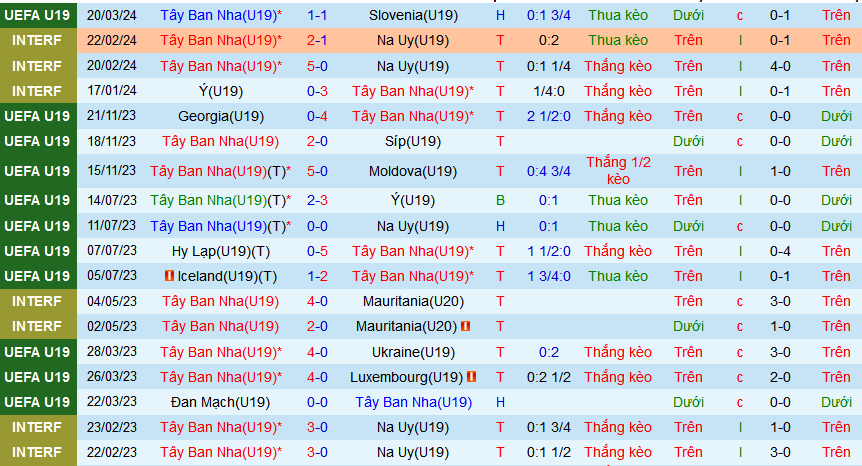Click the red card icon beside Luxembourg(U19)
Viewport: 862px width, 466px height.
tap(471, 376)
